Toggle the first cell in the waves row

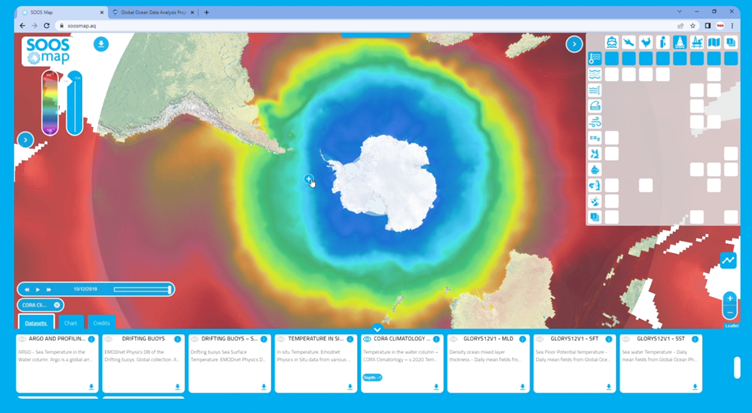612,74
